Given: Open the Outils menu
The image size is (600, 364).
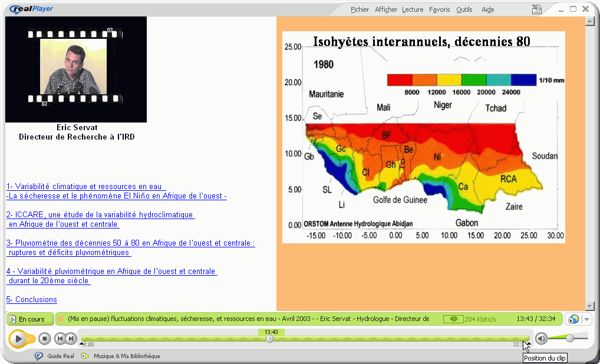Looking at the screenshot, I should [x=464, y=9].
